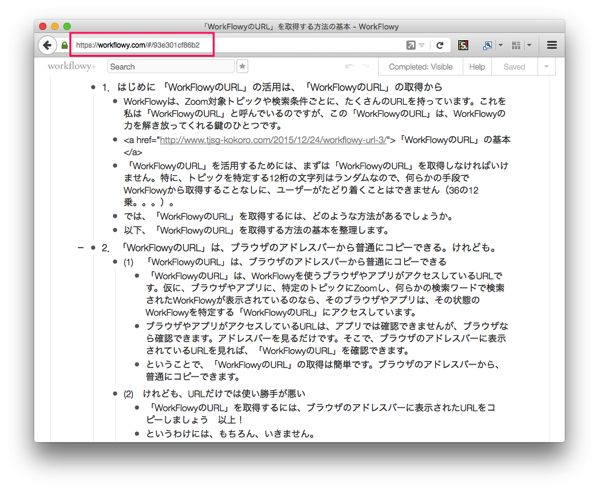Click text starting with WorkFlowyは、Zoom対象トピック

[314, 113]
